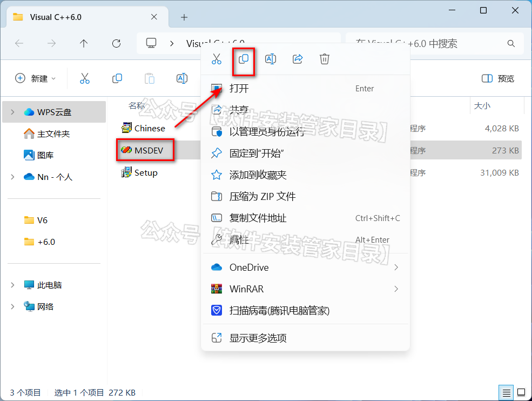Choose 扫描病毒(腾讯电脑管家)
Viewport: 532px width, 401px height.
point(305,310)
